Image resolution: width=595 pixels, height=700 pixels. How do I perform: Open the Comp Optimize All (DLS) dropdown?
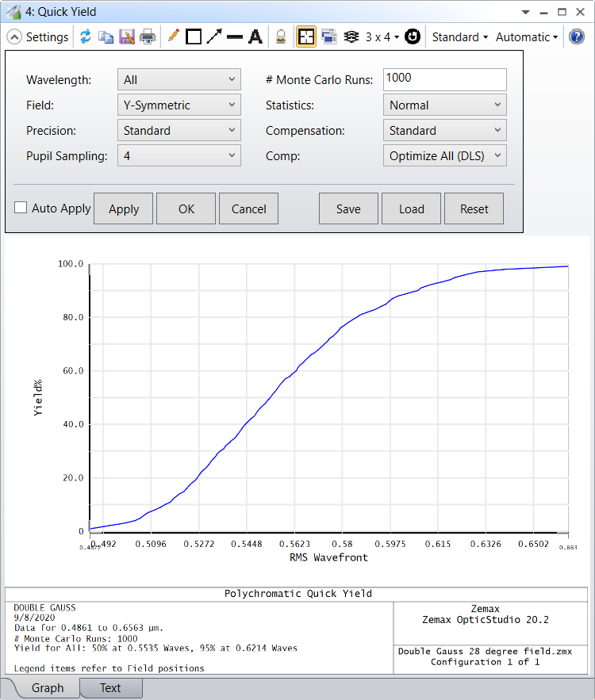click(x=444, y=156)
